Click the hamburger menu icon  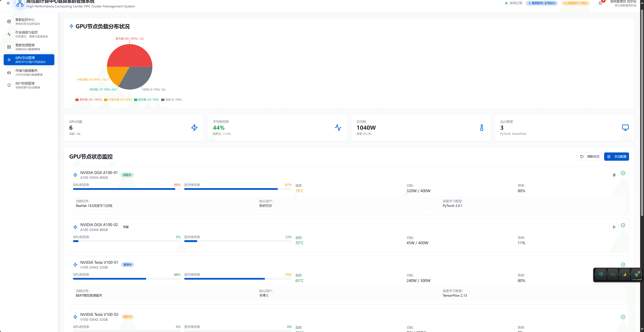8,3
